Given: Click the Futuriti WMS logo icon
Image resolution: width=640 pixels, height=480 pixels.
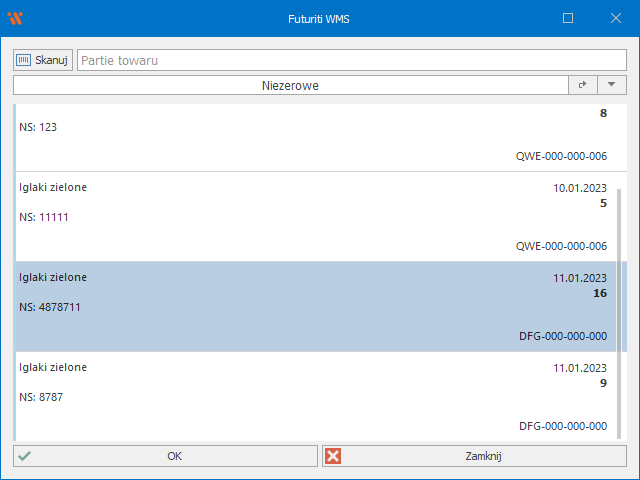Looking at the screenshot, I should pyautogui.click(x=15, y=18).
